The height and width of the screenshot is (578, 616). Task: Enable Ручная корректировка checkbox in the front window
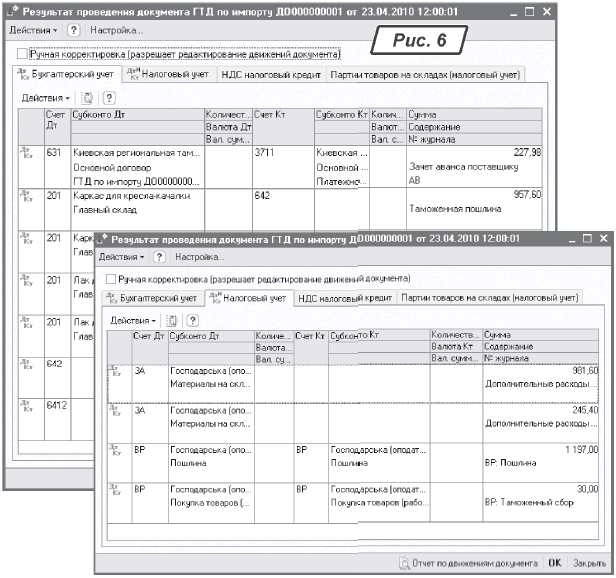click(111, 278)
